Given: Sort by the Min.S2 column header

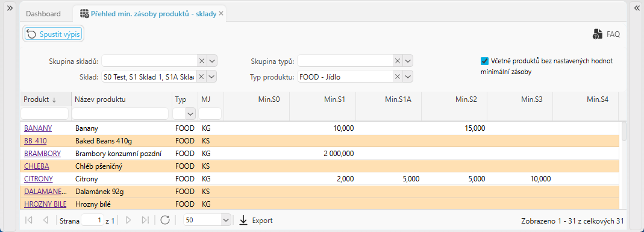Looking at the screenshot, I should [x=454, y=99].
